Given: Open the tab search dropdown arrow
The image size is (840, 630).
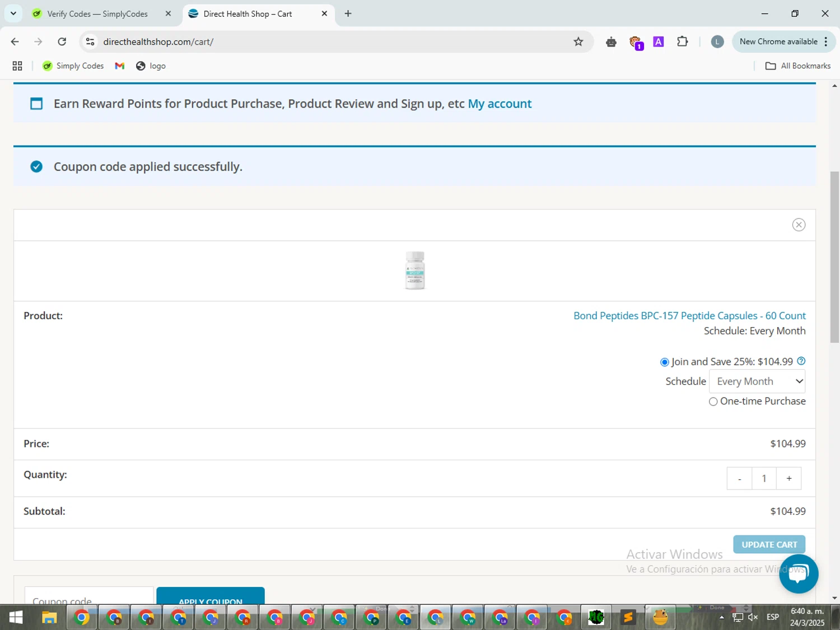Looking at the screenshot, I should point(13,13).
